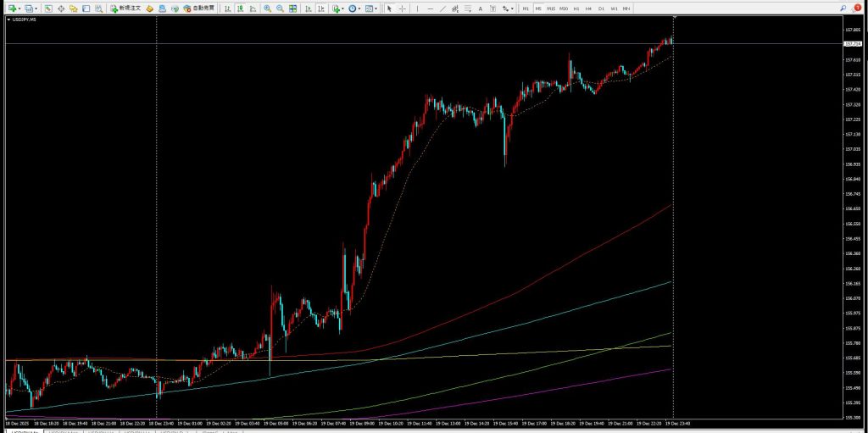Viewport: 868px width, 433px height.
Task: Switch chart to candlestick display mode
Action: (x=241, y=8)
